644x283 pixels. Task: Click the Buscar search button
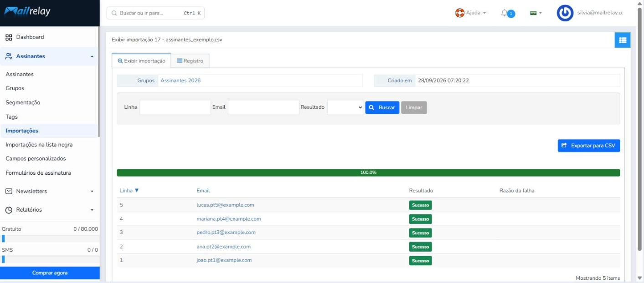[382, 107]
